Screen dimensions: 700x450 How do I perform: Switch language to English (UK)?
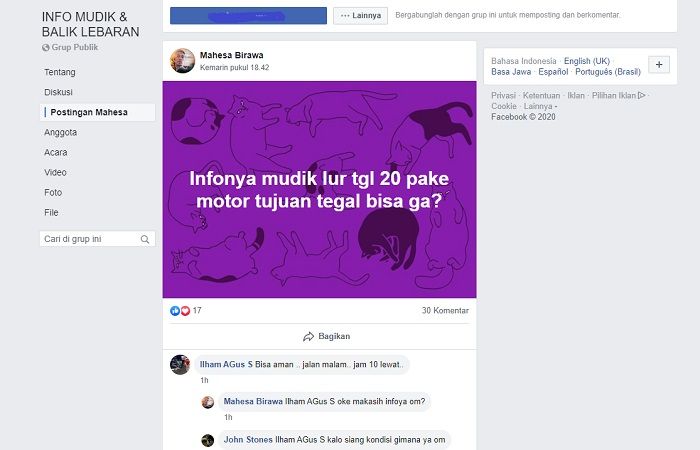587,61
